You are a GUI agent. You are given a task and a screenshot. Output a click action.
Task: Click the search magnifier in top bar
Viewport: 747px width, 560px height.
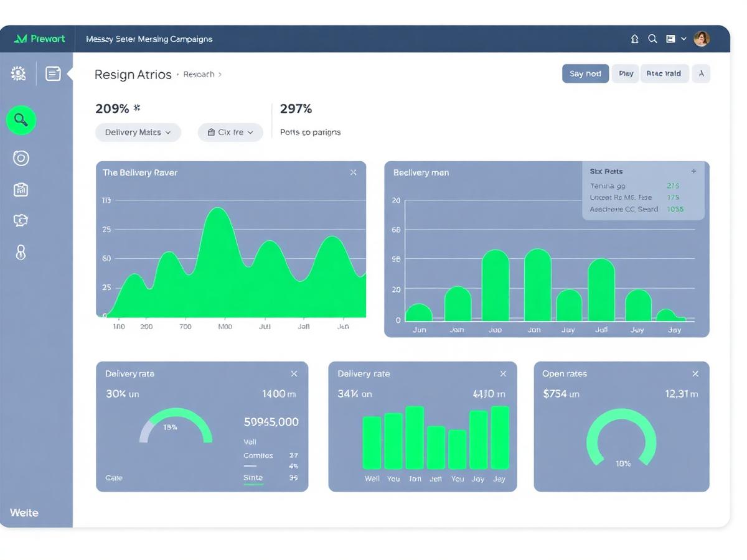coord(652,39)
